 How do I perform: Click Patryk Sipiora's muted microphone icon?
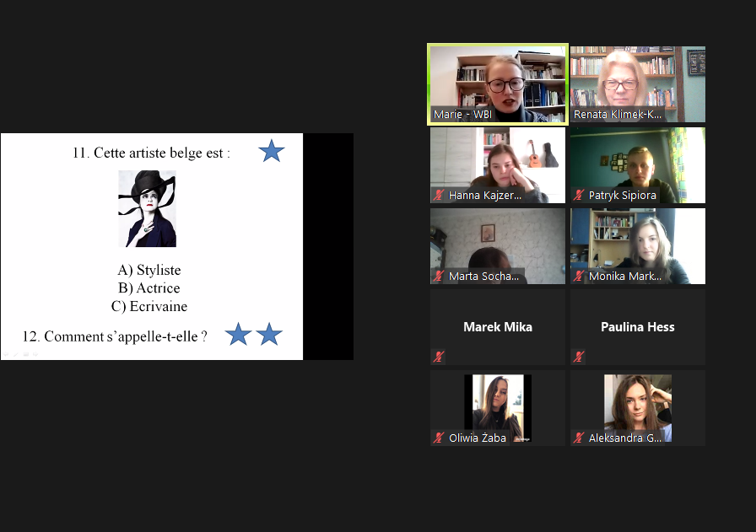579,195
